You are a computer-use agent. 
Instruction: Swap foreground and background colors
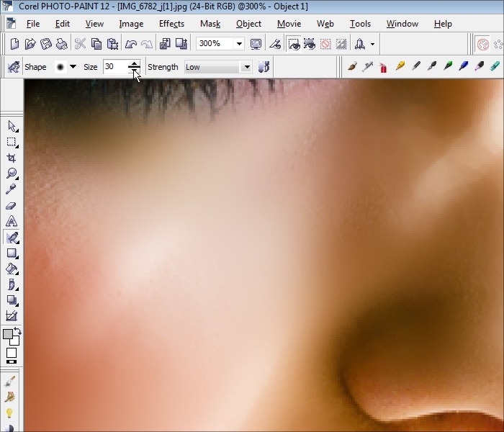click(x=17, y=331)
